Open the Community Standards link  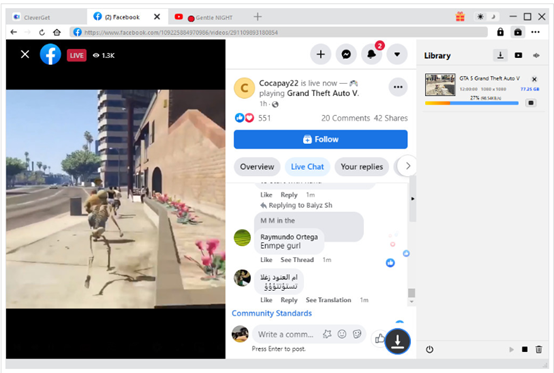272,313
